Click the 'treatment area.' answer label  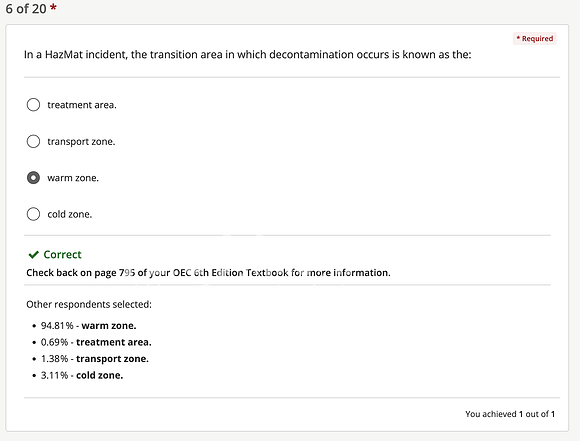82,105
